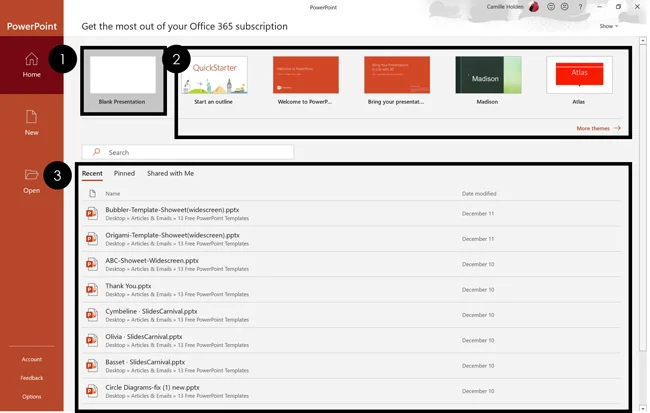This screenshot has width=650, height=413.
Task: Send a smile feedback face icon
Action: coord(551,7)
